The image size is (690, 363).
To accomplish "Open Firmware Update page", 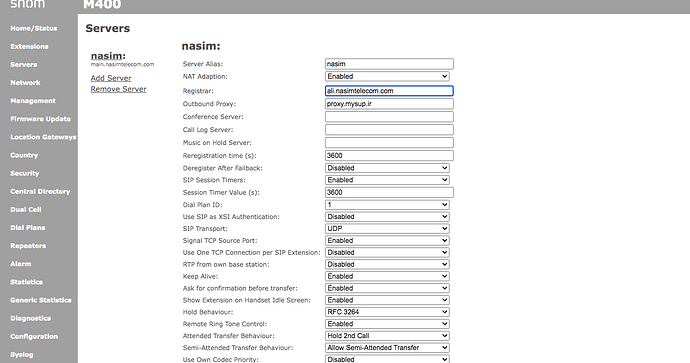I will coord(40,119).
